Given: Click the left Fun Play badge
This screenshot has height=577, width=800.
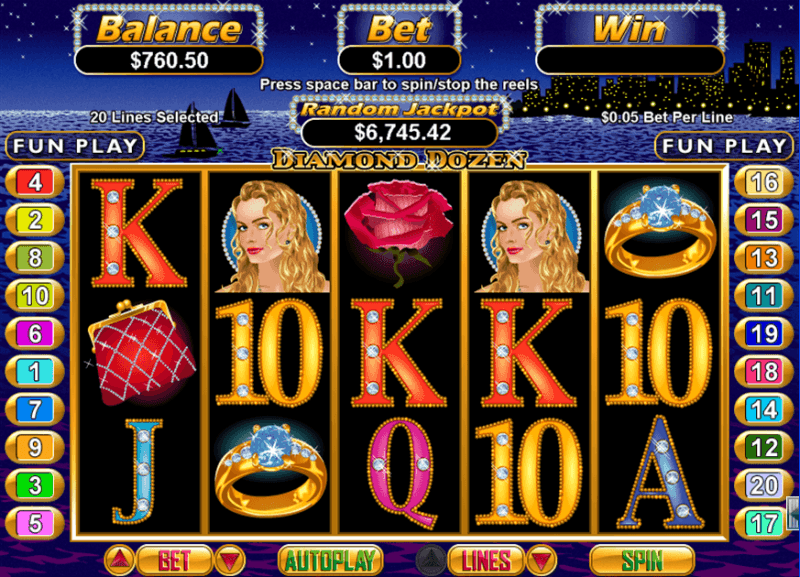Looking at the screenshot, I should (75, 146).
